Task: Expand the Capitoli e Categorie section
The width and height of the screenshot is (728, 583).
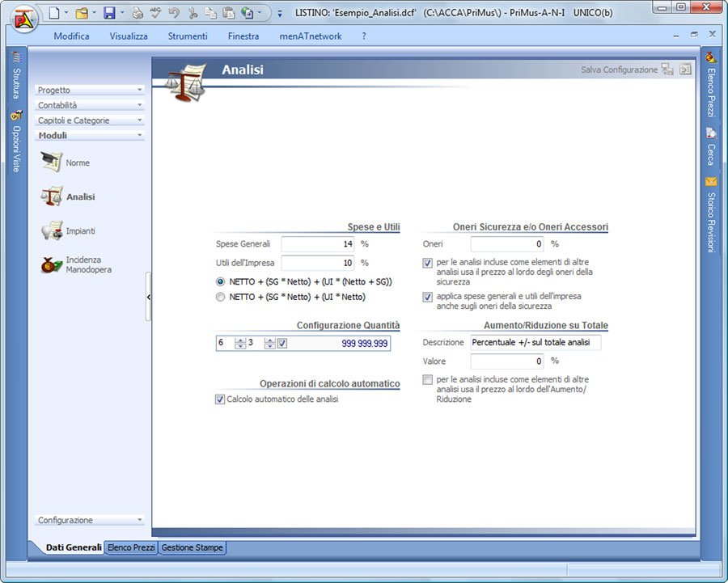Action: (x=89, y=120)
